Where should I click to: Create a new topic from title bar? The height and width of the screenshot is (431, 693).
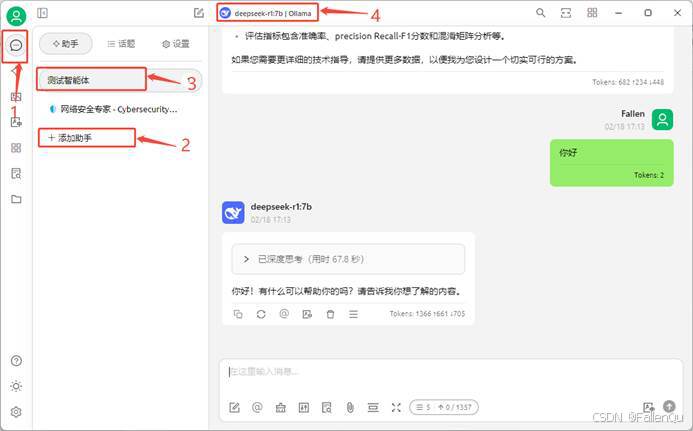coord(199,13)
